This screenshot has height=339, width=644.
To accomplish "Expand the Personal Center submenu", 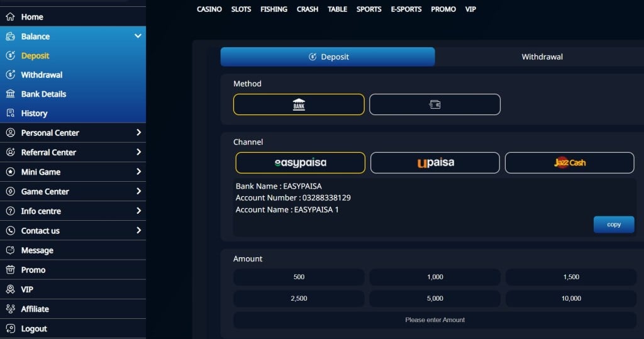I will [138, 133].
